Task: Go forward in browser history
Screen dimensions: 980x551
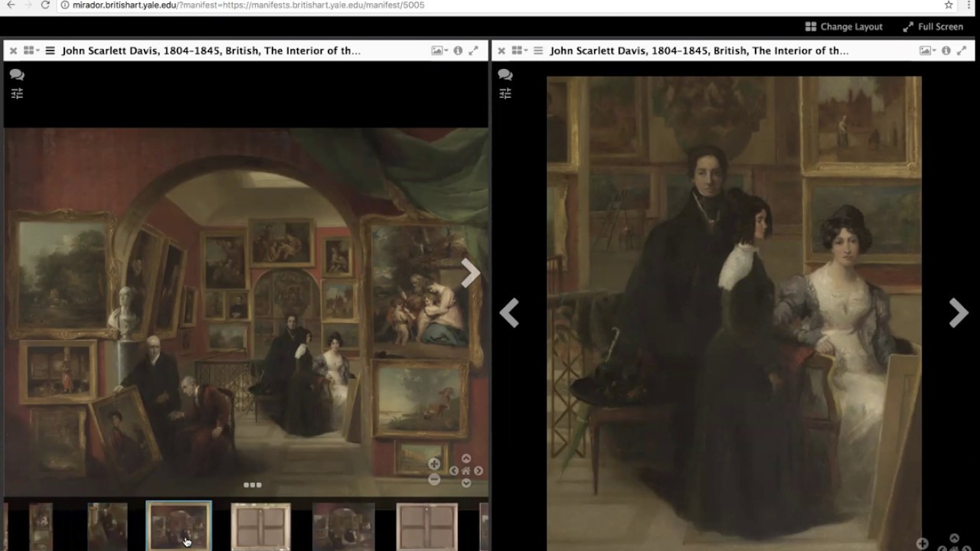Action: click(x=28, y=5)
